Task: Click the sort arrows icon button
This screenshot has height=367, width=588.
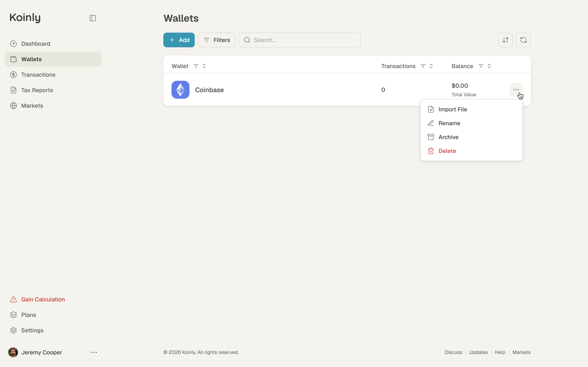Action: click(505, 40)
